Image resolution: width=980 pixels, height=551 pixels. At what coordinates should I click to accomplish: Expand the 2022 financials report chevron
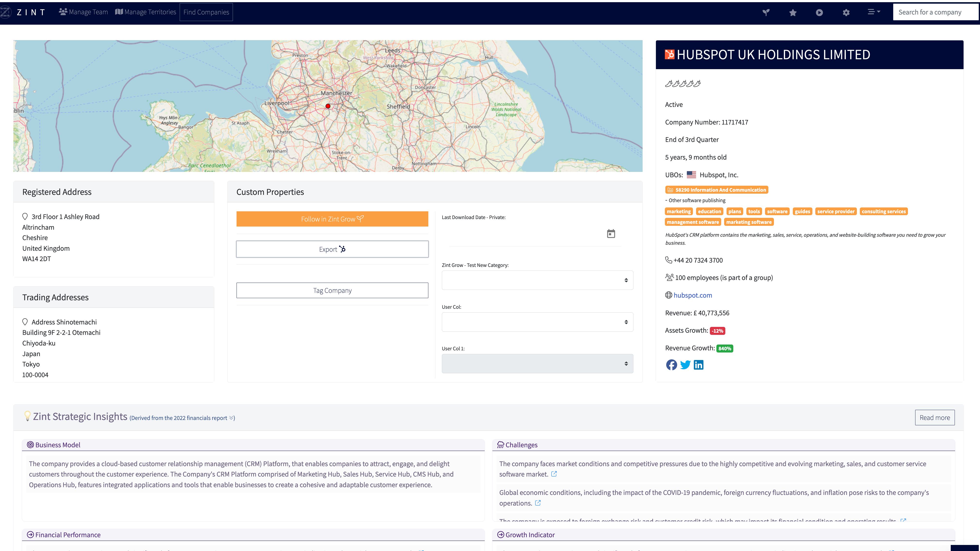(231, 418)
